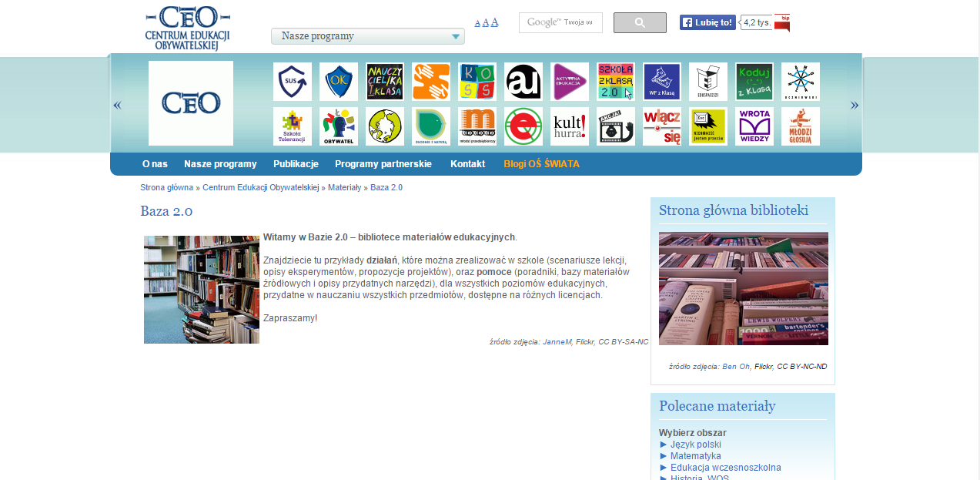Open the Kontakt menu item

(x=468, y=164)
